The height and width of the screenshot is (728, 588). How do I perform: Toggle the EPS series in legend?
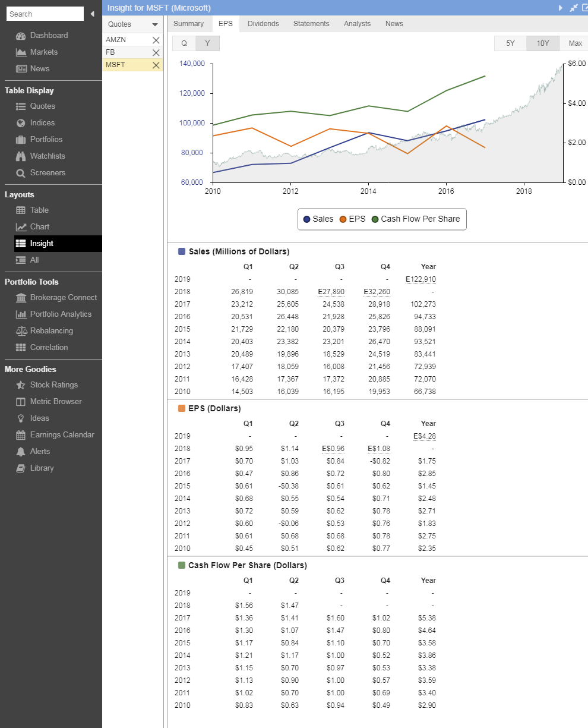click(x=352, y=219)
